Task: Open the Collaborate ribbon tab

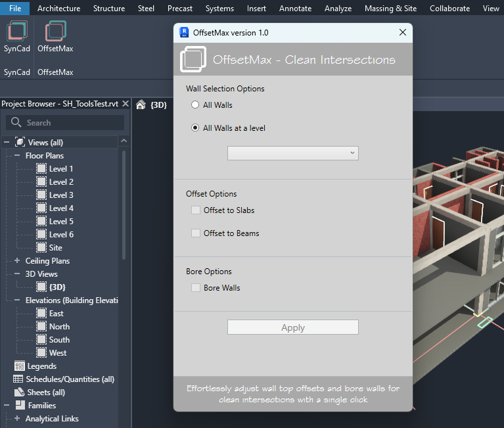Action: point(449,8)
